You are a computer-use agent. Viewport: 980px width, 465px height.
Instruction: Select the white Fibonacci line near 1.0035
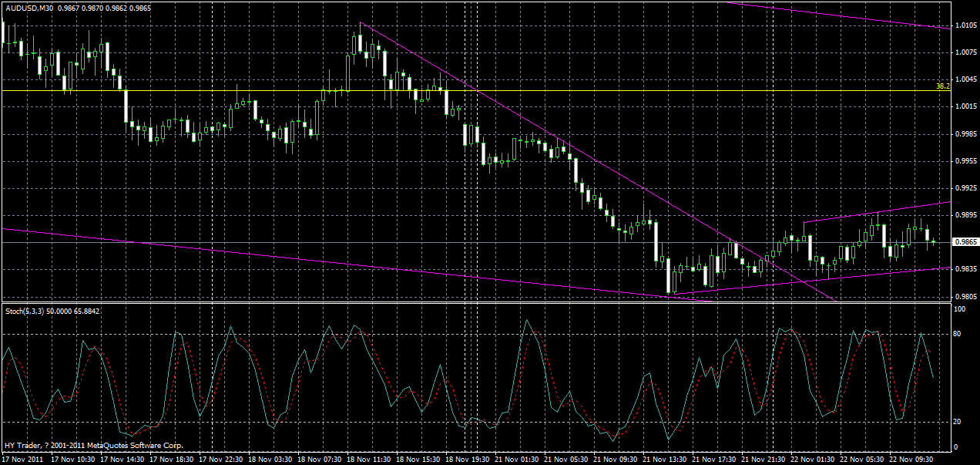click(x=462, y=90)
